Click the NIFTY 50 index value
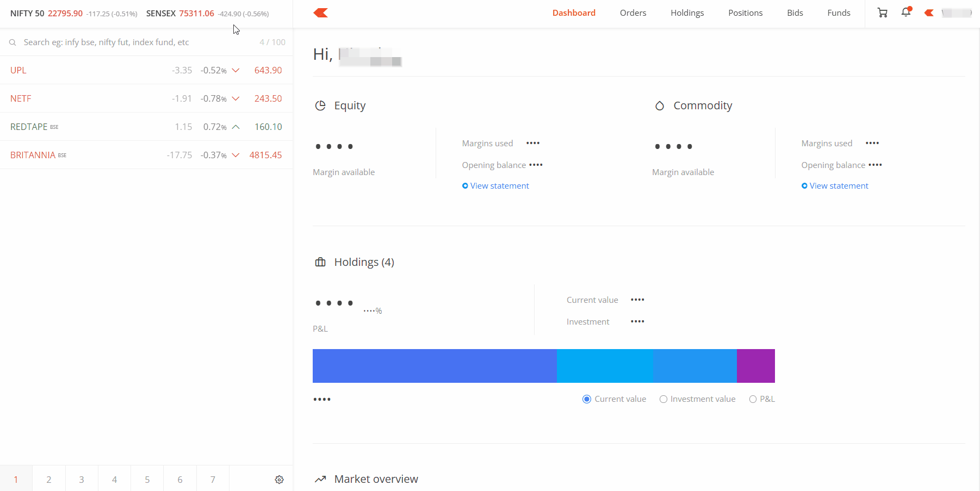This screenshot has height=491, width=980. point(65,14)
